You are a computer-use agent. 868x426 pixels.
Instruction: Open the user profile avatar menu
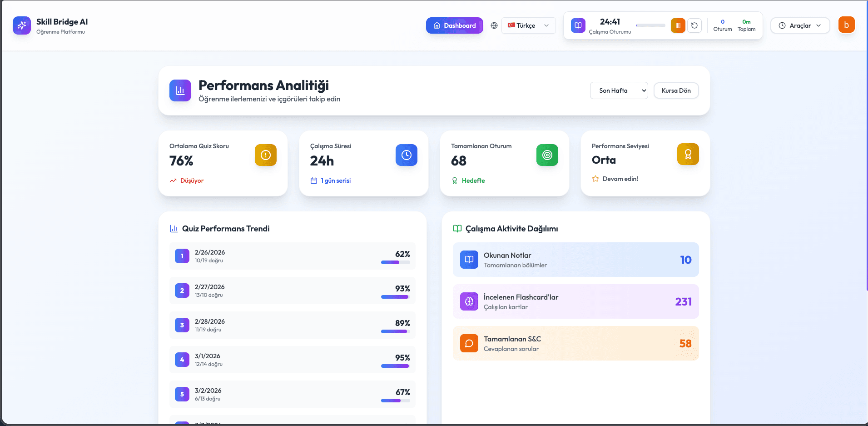846,25
